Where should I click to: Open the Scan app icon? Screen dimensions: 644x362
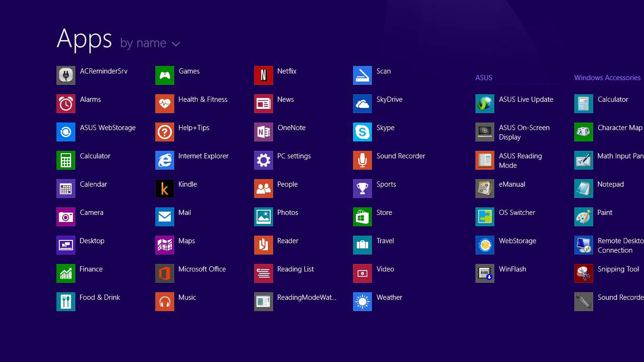tap(362, 75)
